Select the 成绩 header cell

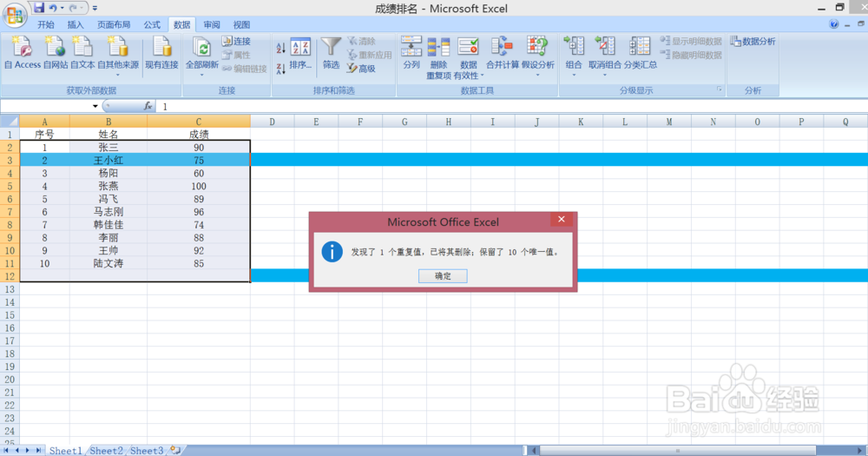click(x=199, y=134)
